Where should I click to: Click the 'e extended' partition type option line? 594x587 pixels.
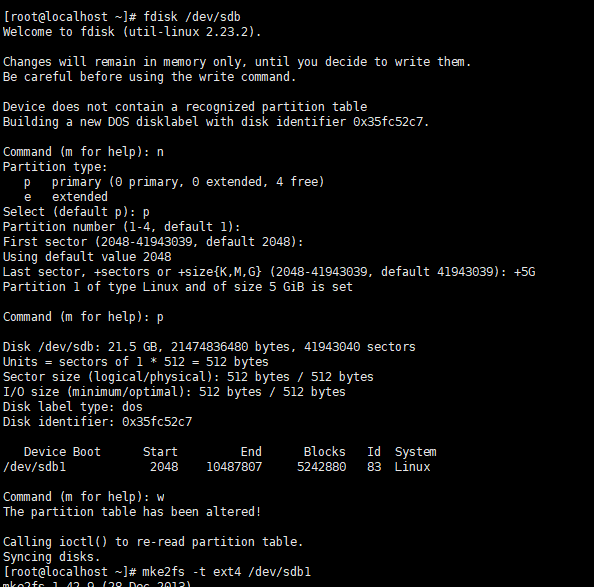(x=66, y=197)
